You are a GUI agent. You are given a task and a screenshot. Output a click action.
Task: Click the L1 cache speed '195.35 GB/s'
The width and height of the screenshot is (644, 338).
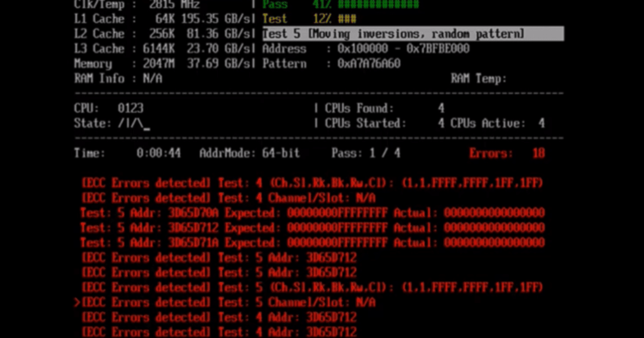point(216,19)
